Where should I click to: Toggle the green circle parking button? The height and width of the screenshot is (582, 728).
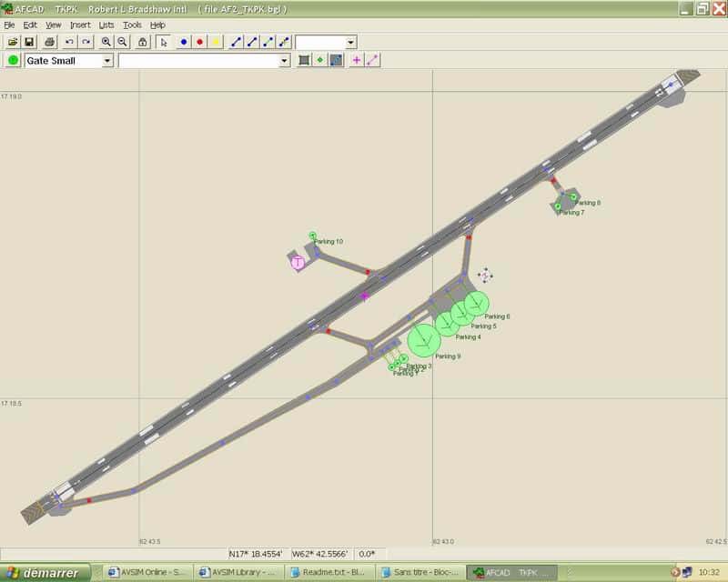click(13, 60)
